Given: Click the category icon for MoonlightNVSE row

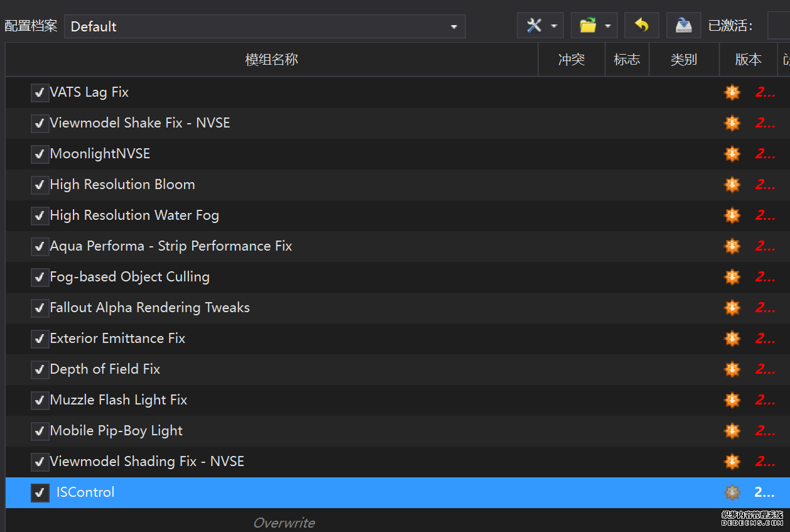Looking at the screenshot, I should tap(732, 154).
